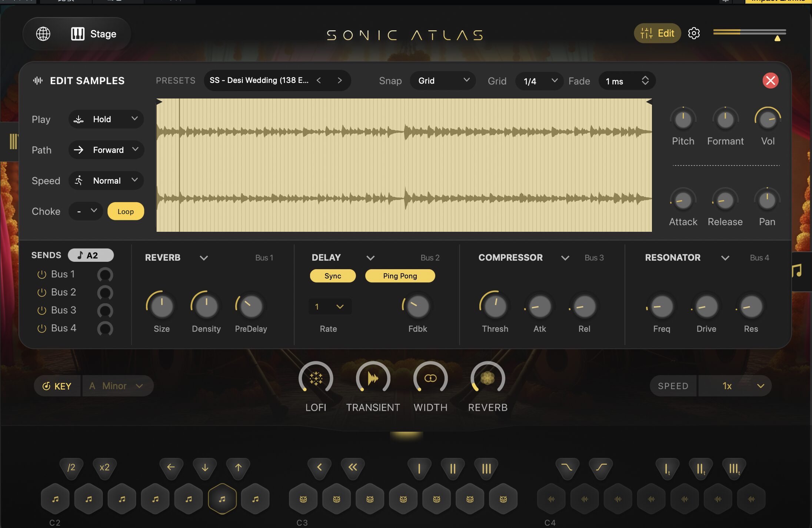Screen dimensions: 812x528
Task: Toggle Ping Pong delay mode
Action: [x=400, y=276]
